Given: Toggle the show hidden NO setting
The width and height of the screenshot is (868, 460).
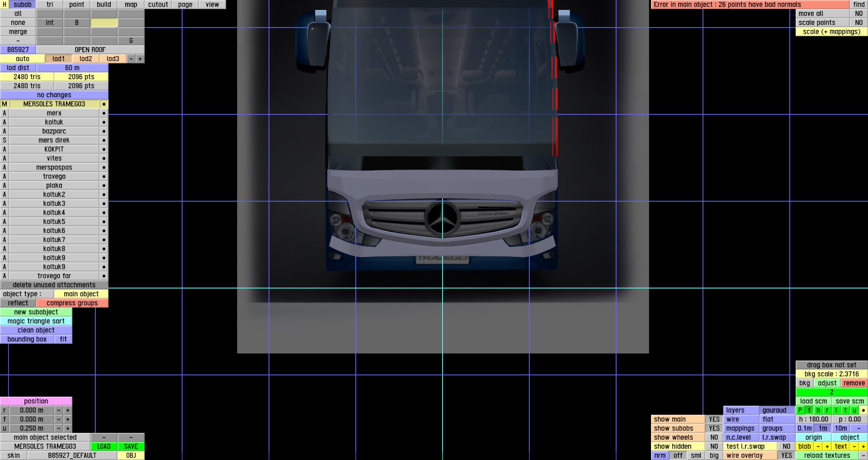Looking at the screenshot, I should click(x=714, y=446).
